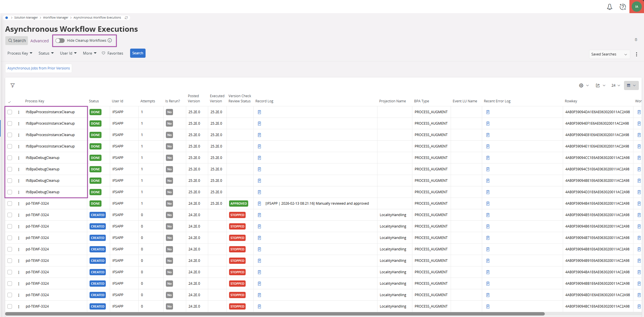
Task: Open the IA user avatar menu
Action: click(637, 7)
